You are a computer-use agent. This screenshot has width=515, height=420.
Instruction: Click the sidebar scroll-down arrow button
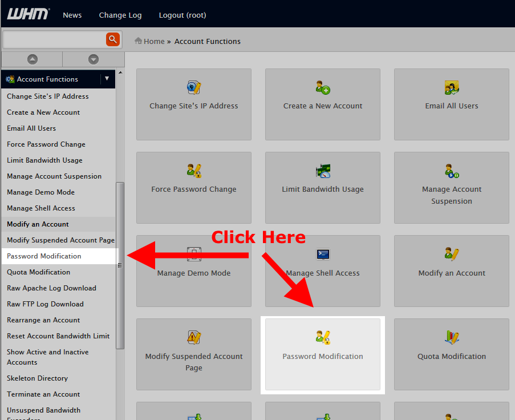tap(94, 59)
